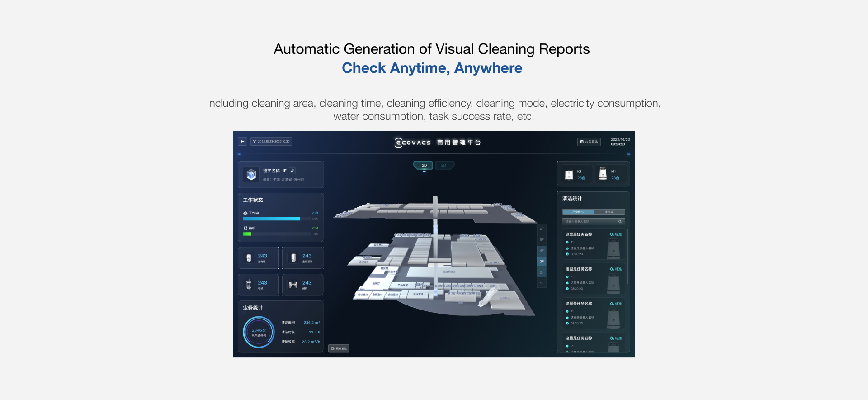Show the 未完成 incomplete tasks tab

(x=609, y=212)
